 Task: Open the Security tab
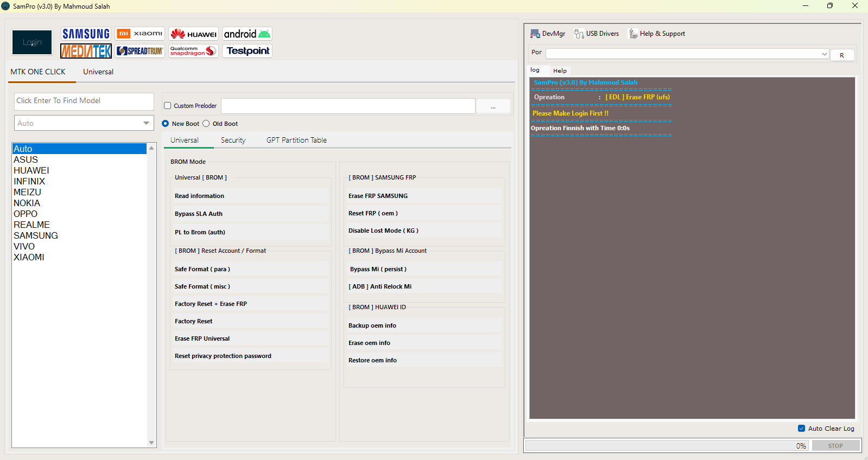[x=233, y=140]
